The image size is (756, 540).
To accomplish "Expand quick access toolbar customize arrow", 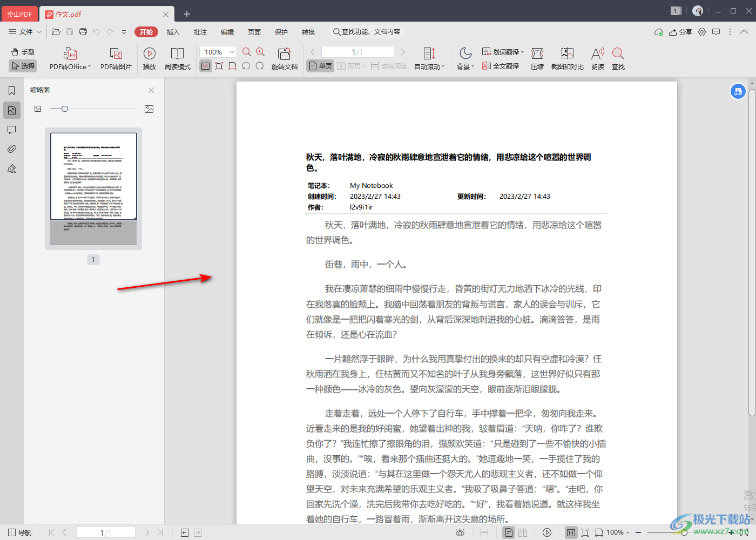I will coord(124,32).
